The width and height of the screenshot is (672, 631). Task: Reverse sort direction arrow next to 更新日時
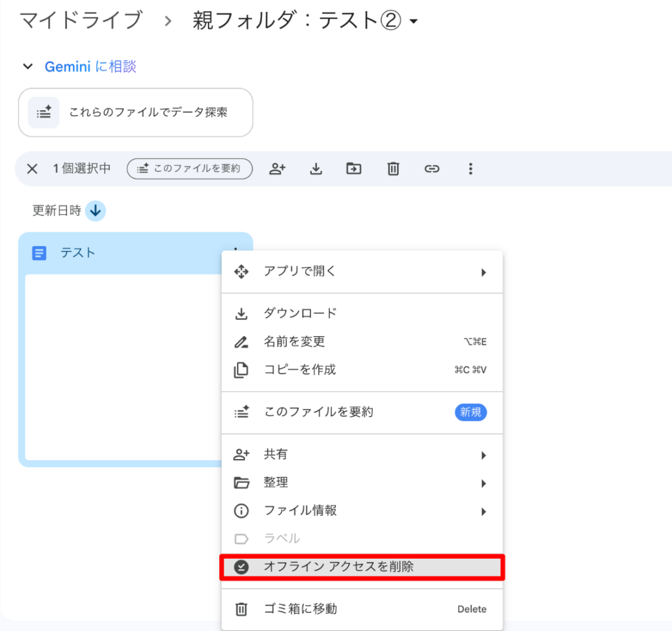pos(96,211)
